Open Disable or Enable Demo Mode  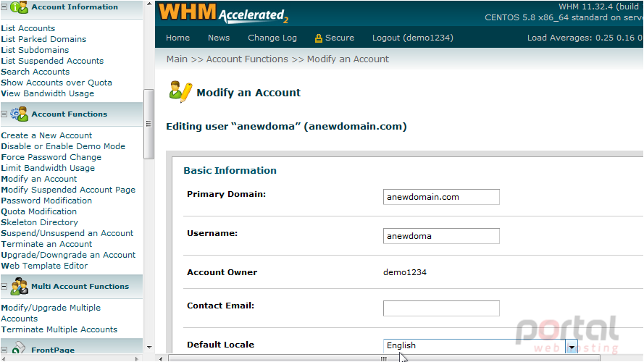[x=63, y=146]
